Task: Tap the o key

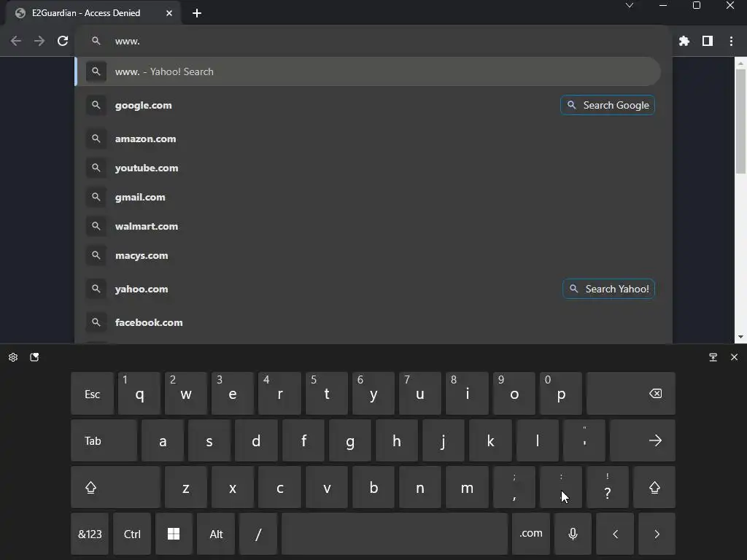Action: pyautogui.click(x=514, y=393)
